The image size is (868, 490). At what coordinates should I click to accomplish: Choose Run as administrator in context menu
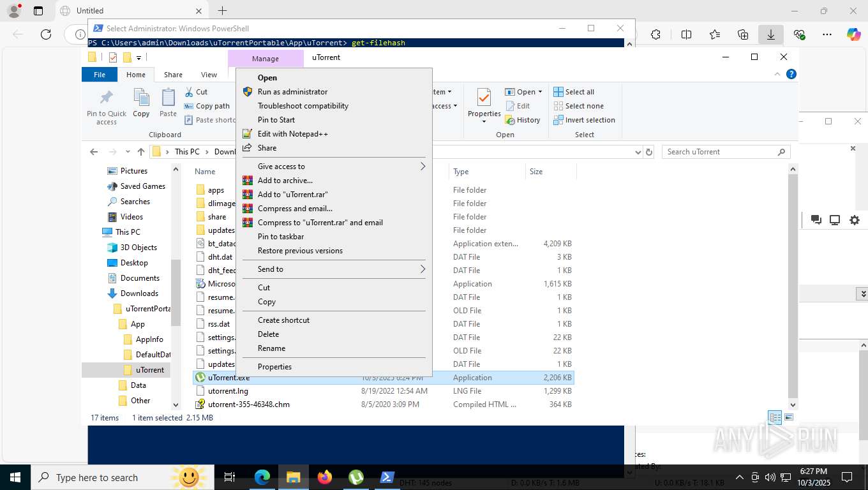click(334, 92)
